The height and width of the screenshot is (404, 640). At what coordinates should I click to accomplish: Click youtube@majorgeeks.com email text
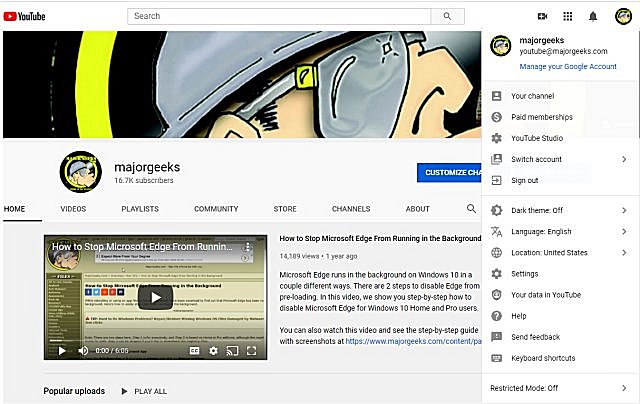(563, 51)
